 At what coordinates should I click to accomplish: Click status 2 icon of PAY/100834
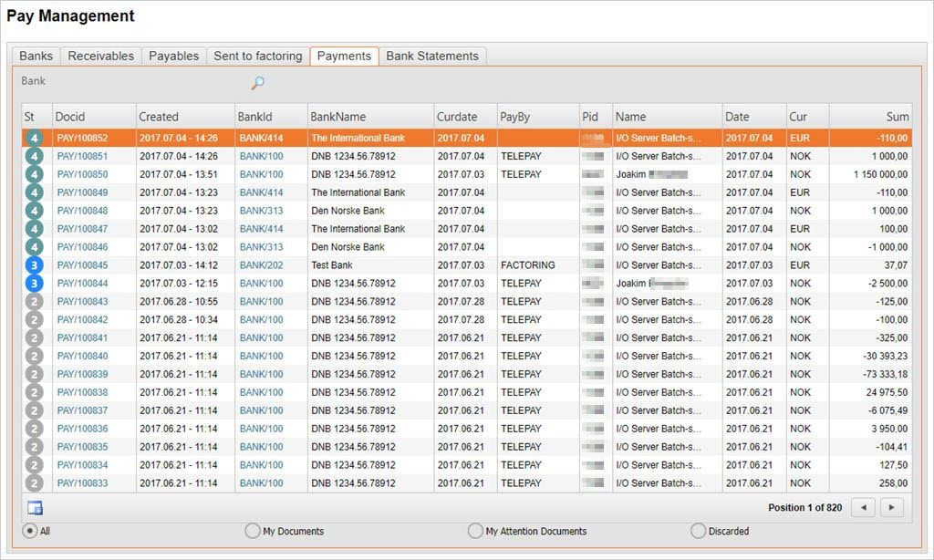pos(34,465)
